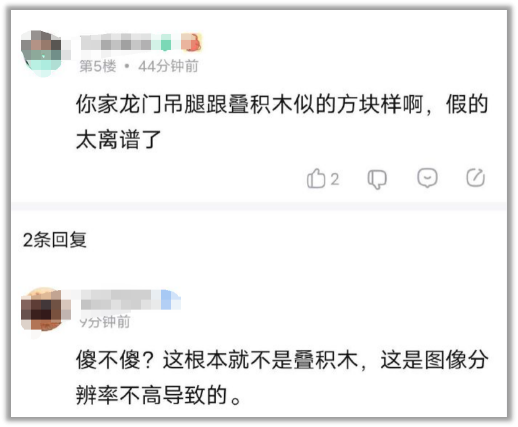Open the first commenter's avatar

point(42,53)
